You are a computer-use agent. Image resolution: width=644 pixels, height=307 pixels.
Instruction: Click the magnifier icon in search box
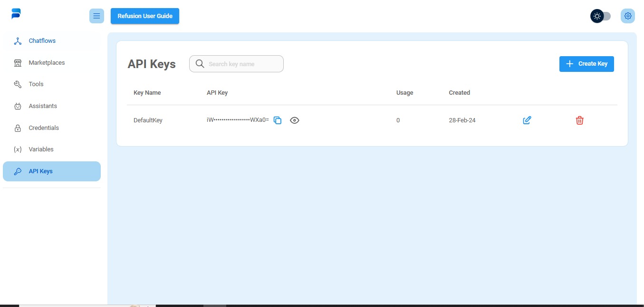pyautogui.click(x=200, y=64)
